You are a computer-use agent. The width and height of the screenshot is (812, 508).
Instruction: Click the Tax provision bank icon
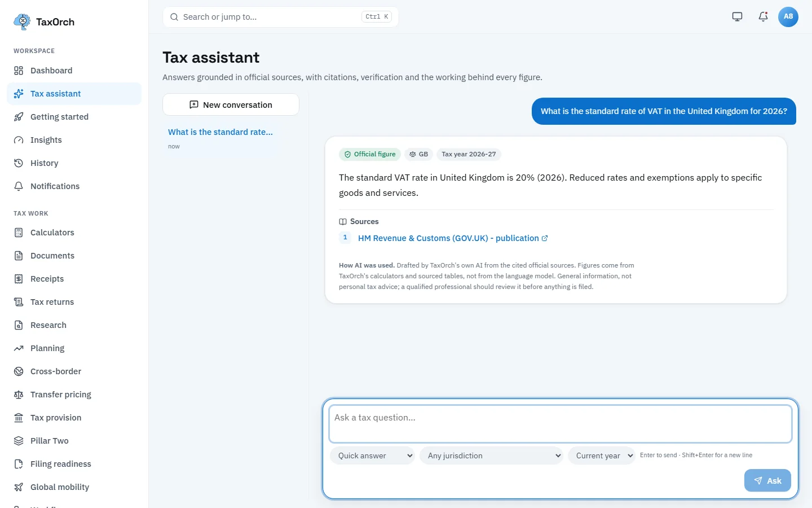click(x=19, y=418)
